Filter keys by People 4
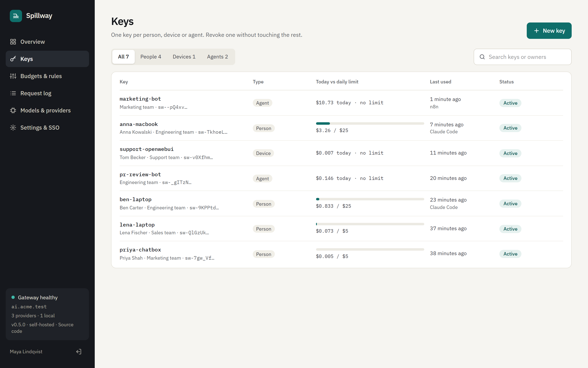588x368 pixels. click(151, 57)
